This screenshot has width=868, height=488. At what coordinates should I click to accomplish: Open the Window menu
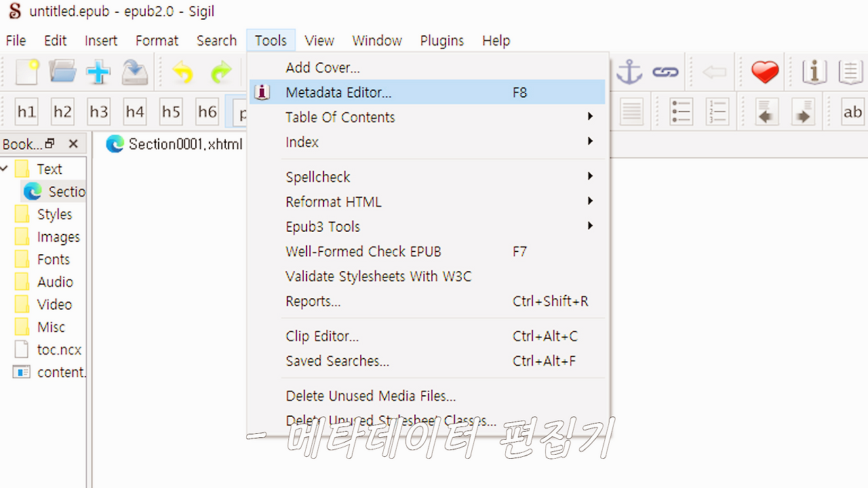[x=377, y=41]
